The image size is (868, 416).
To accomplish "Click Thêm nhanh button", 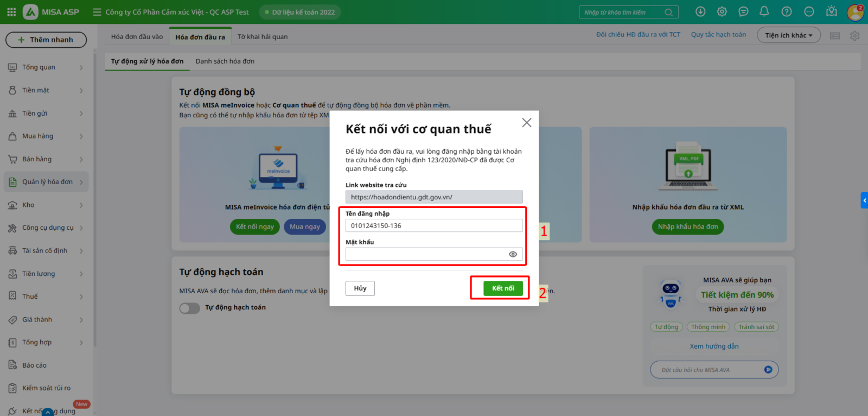I will 46,40.
